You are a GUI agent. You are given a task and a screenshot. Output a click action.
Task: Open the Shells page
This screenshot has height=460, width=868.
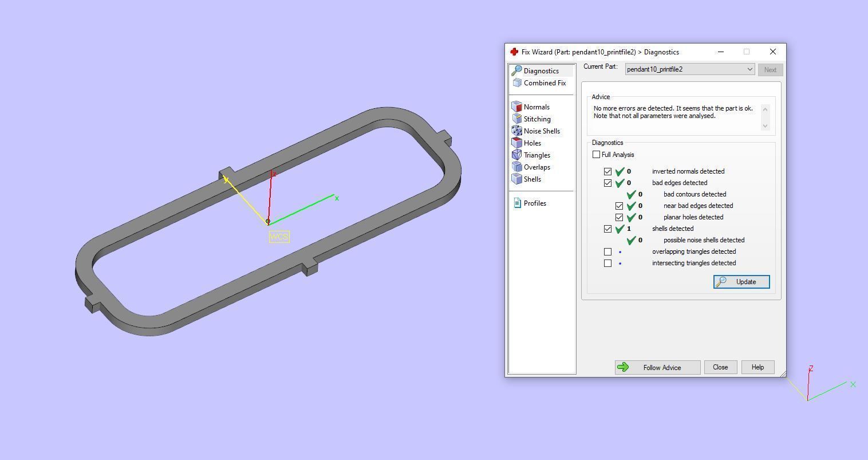click(532, 179)
